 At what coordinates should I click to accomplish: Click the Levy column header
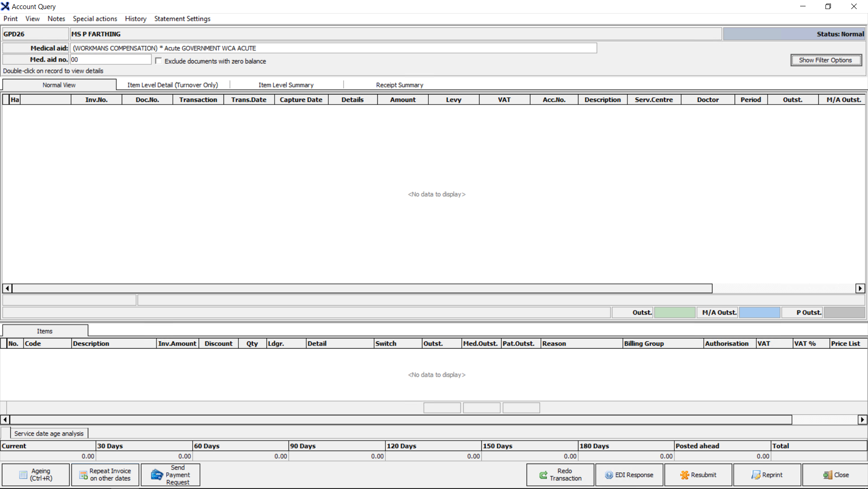coord(454,100)
